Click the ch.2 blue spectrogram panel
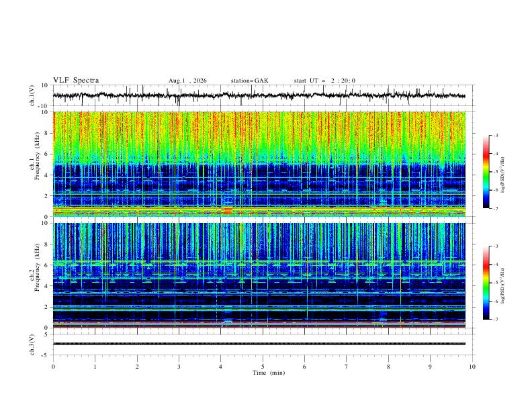This screenshot has width=532, height=411. click(259, 275)
